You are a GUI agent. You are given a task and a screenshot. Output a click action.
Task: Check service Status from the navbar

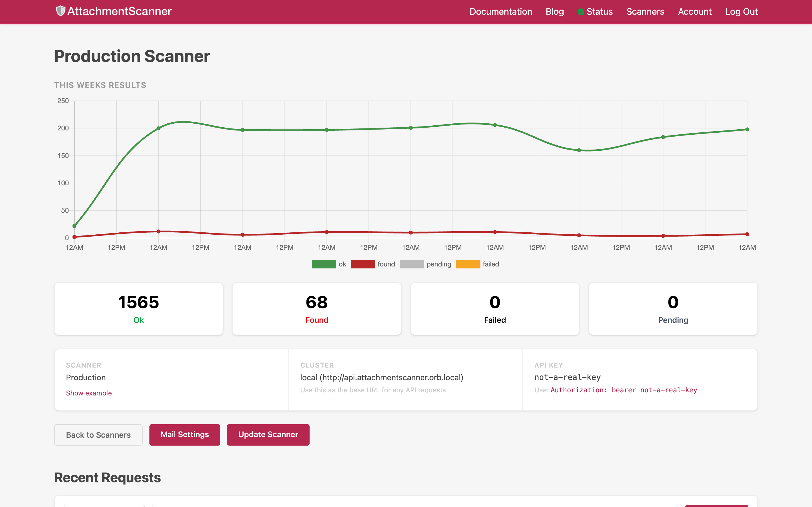599,12
